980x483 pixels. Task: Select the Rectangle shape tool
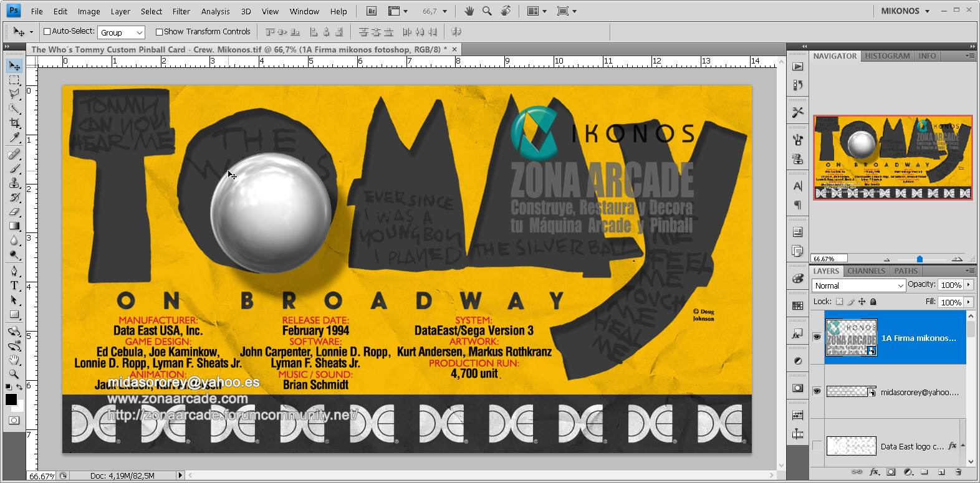click(x=14, y=314)
